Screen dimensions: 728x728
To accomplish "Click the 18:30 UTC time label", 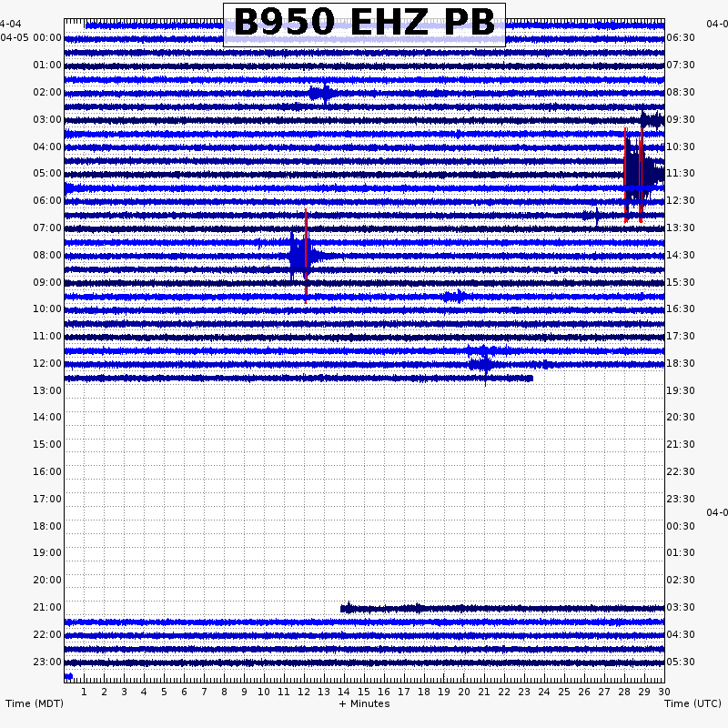I will [681, 363].
